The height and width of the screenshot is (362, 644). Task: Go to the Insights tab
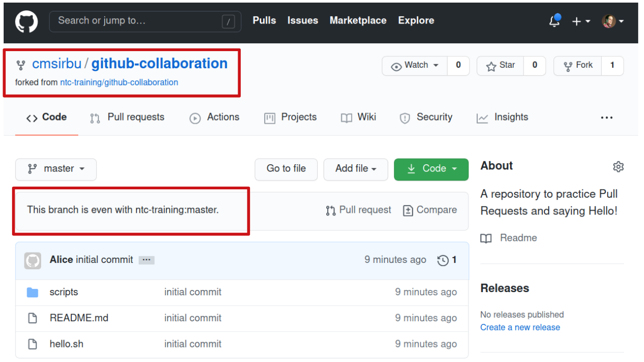(x=502, y=117)
